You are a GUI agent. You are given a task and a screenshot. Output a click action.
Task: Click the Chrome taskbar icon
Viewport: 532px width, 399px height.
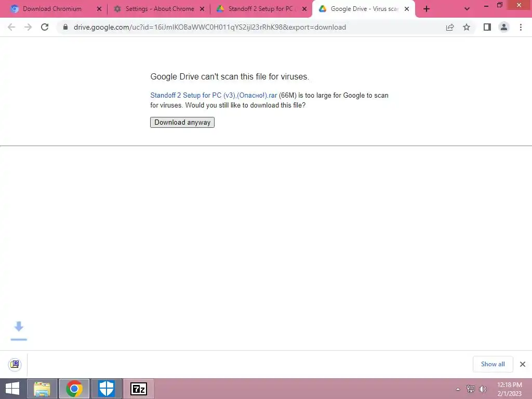tap(74, 389)
